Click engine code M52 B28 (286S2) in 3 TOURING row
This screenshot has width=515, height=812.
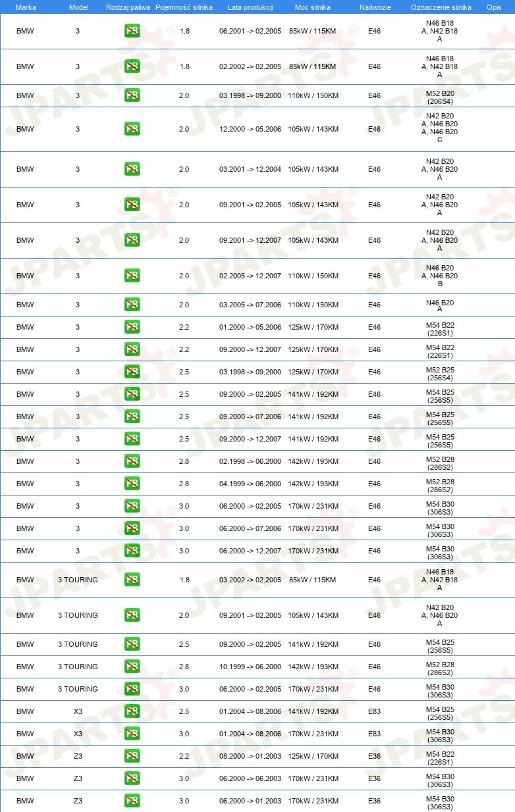coord(440,669)
